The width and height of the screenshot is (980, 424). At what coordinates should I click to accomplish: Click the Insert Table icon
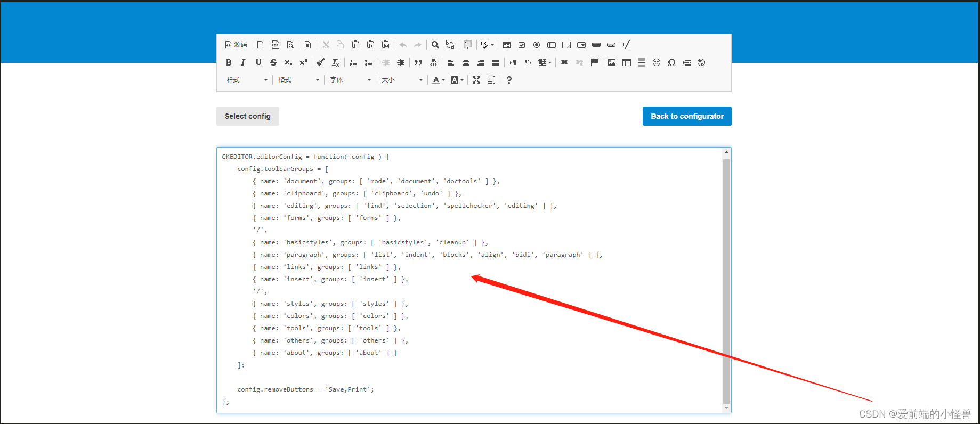[627, 62]
